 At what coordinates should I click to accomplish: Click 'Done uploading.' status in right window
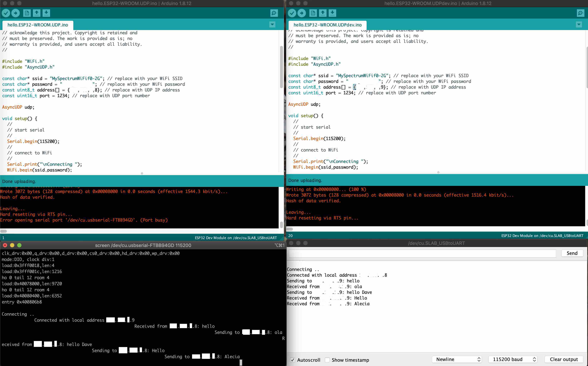point(305,180)
